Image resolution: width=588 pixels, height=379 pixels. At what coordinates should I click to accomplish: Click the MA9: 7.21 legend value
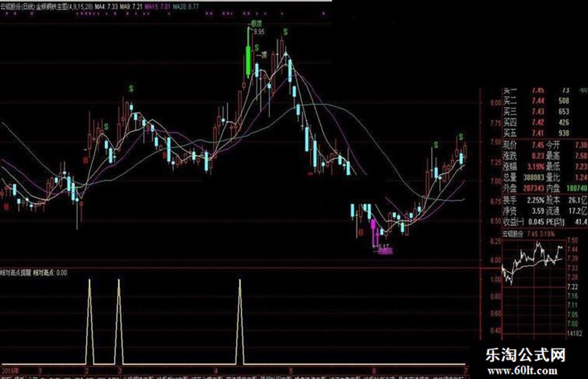click(131, 7)
